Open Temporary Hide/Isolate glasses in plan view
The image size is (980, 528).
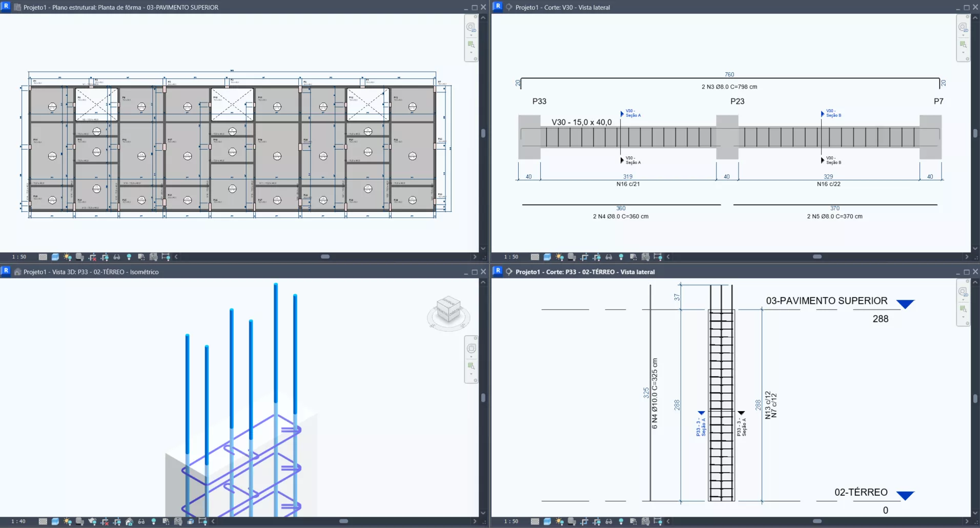tap(117, 257)
